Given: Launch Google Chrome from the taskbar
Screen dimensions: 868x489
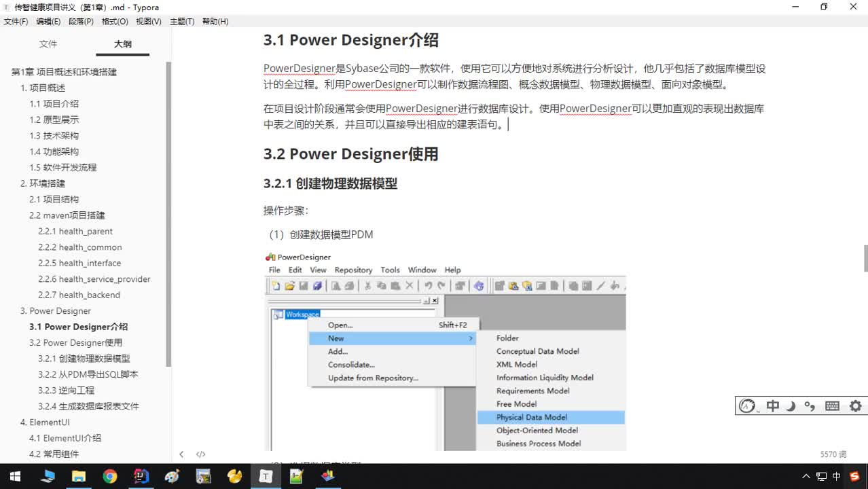Looking at the screenshot, I should point(110,476).
